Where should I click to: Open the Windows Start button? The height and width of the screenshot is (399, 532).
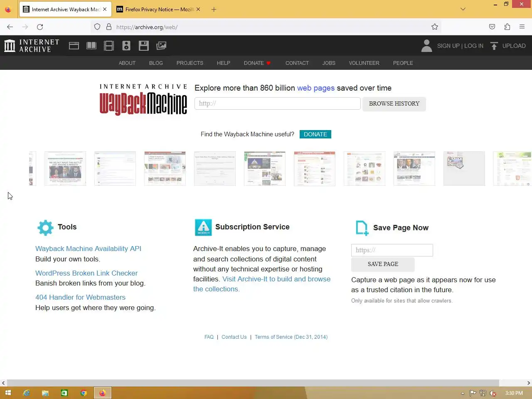pyautogui.click(x=8, y=393)
